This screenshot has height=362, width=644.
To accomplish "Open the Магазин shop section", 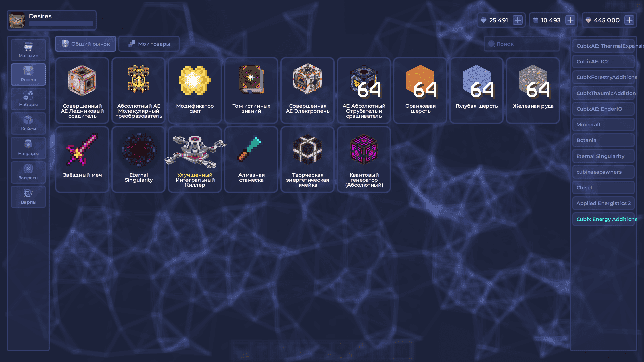I will 28,50.
